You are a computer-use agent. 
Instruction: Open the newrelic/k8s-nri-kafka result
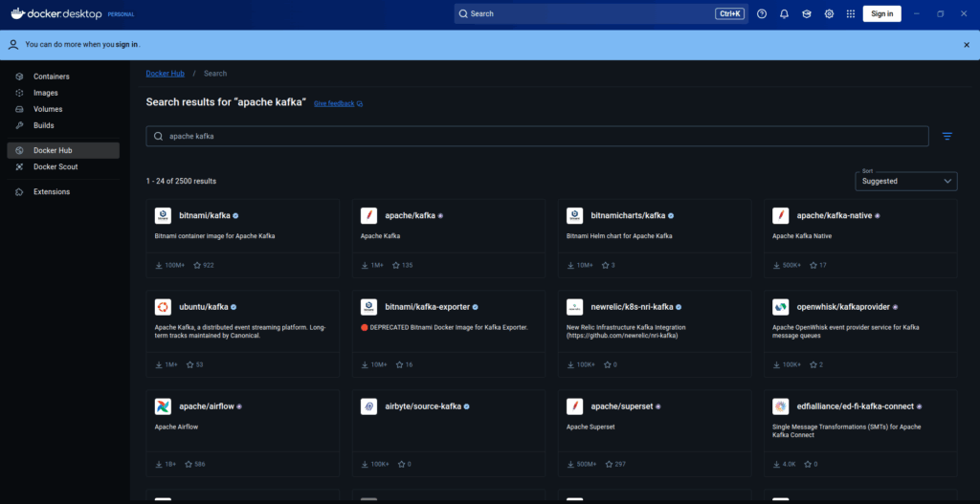[x=655, y=334]
